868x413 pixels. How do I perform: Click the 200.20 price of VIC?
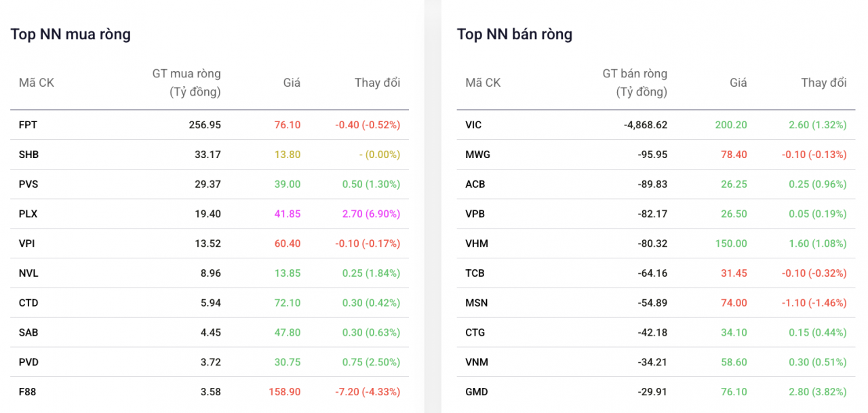click(x=731, y=125)
